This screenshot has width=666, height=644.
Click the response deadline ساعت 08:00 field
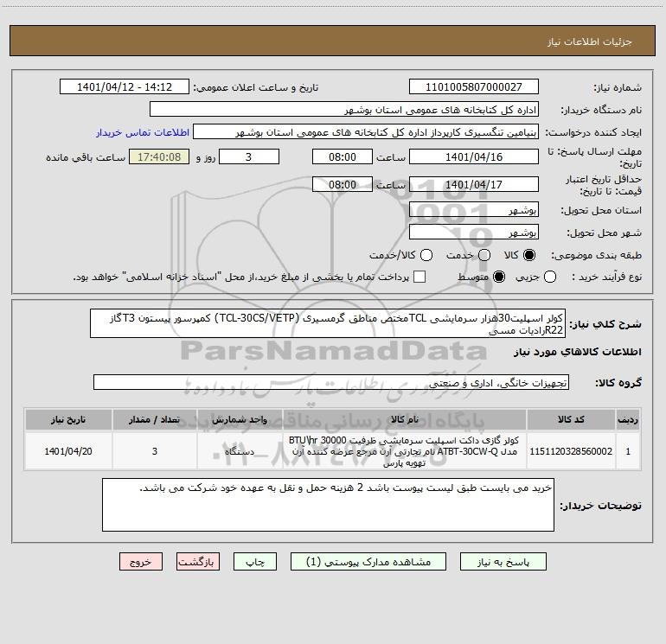coord(343,156)
